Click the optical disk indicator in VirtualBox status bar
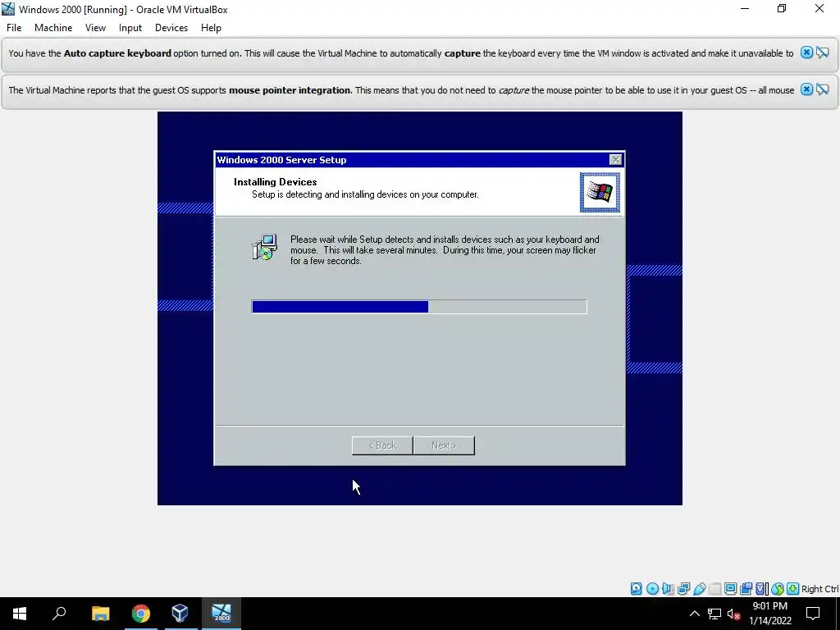Viewport: 840px width, 630px height. (x=652, y=589)
